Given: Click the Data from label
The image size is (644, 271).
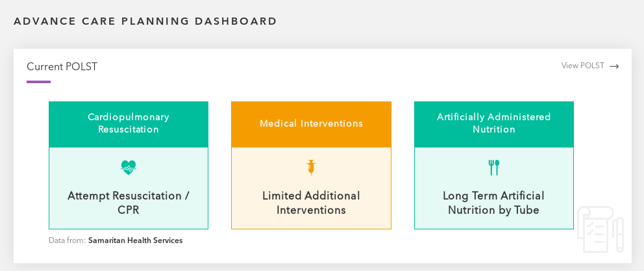Looking at the screenshot, I should coord(67,240).
